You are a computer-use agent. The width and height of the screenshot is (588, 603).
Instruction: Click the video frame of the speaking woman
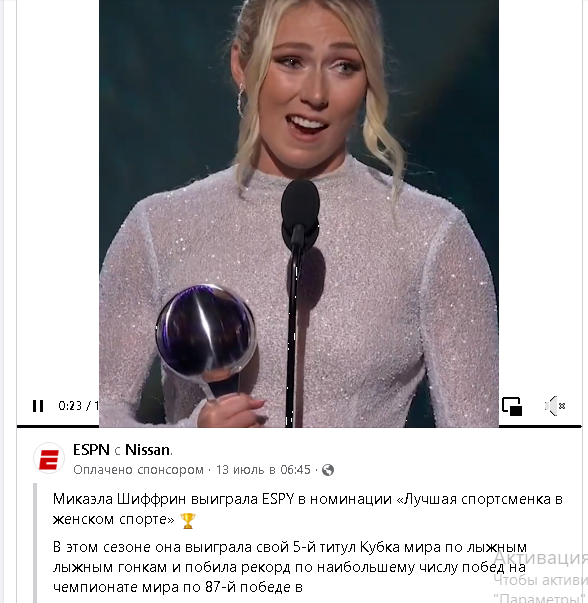coord(299,213)
